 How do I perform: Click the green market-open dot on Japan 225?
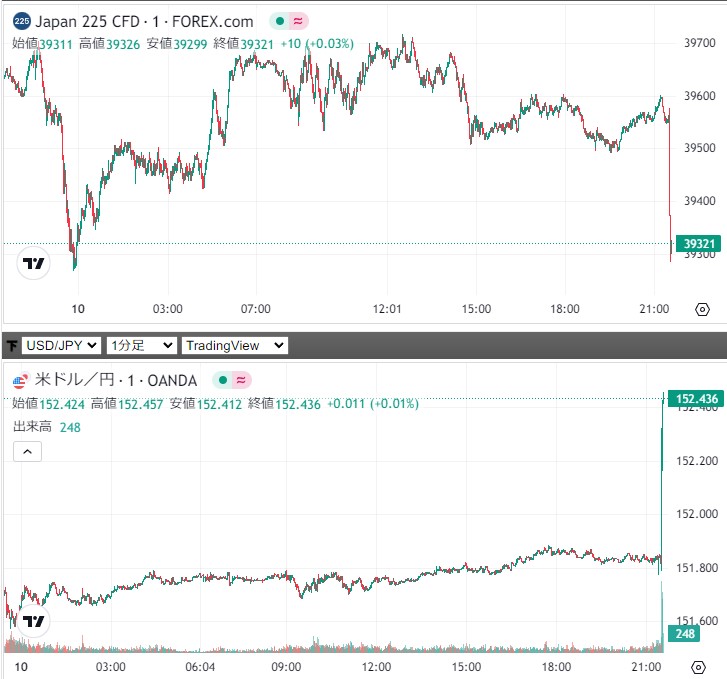280,21
